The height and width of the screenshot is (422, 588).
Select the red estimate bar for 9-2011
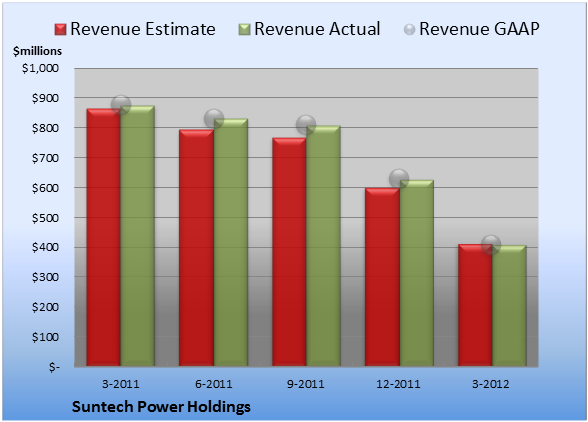[x=289, y=252]
